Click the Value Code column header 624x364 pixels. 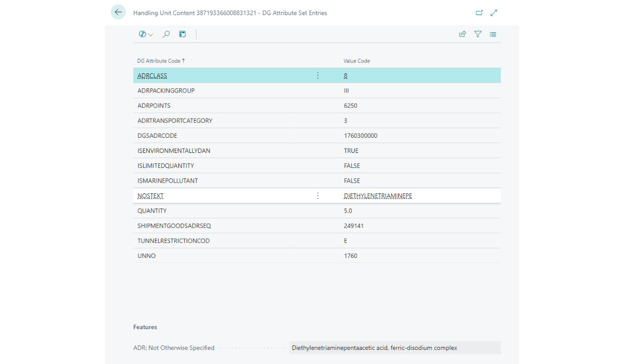357,61
